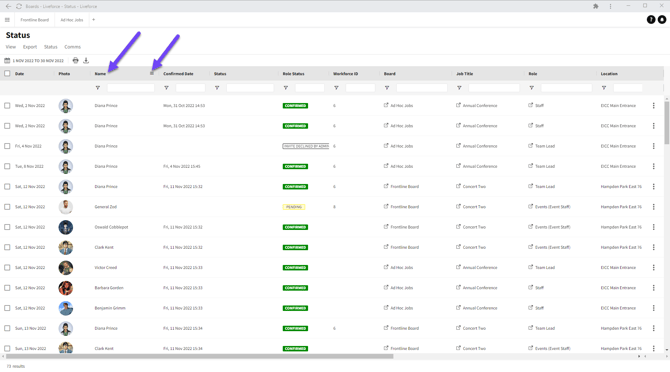Print the status list with printer icon
The width and height of the screenshot is (670, 372).
76,60
